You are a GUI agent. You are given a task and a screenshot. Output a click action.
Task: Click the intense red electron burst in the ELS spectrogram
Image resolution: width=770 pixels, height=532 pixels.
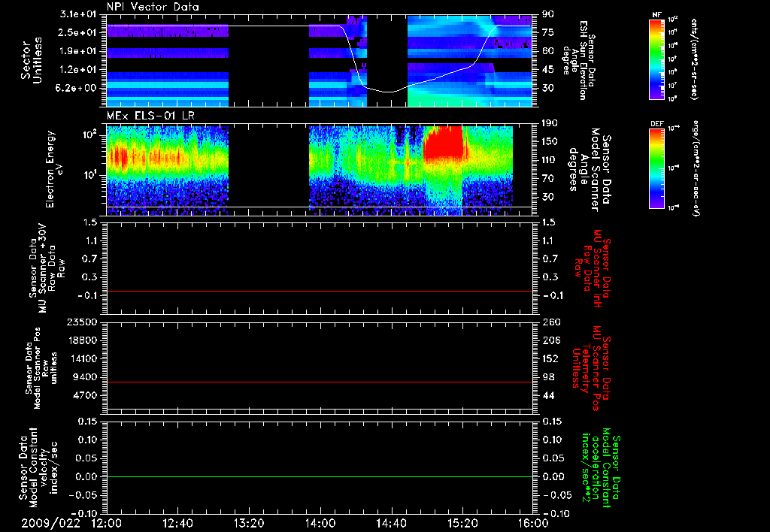[444, 142]
